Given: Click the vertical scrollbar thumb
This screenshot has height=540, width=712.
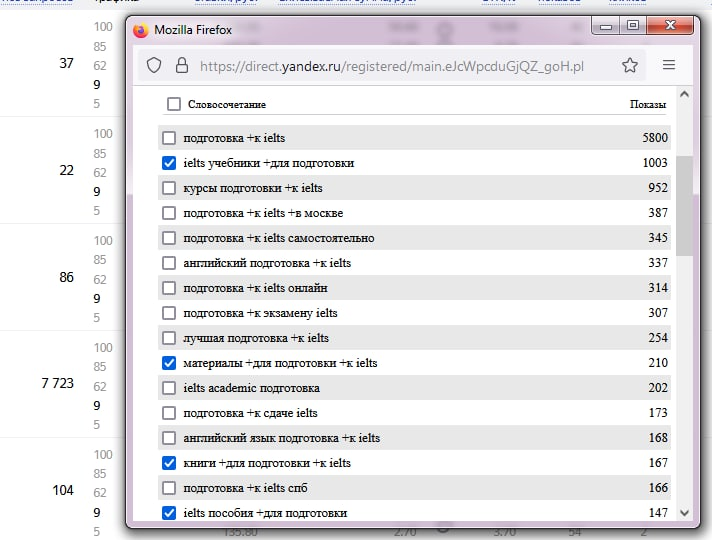Looking at the screenshot, I should [x=684, y=205].
